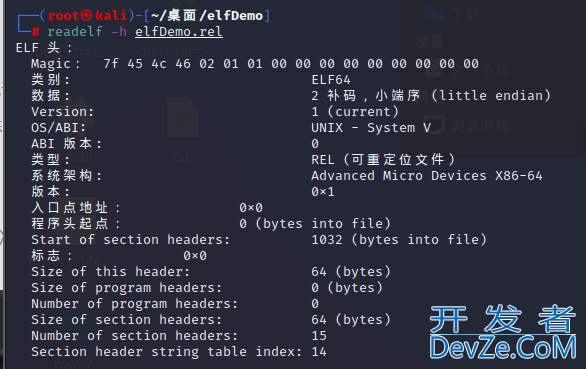Click the root㉿kali prompt skull symbol

click(86, 16)
